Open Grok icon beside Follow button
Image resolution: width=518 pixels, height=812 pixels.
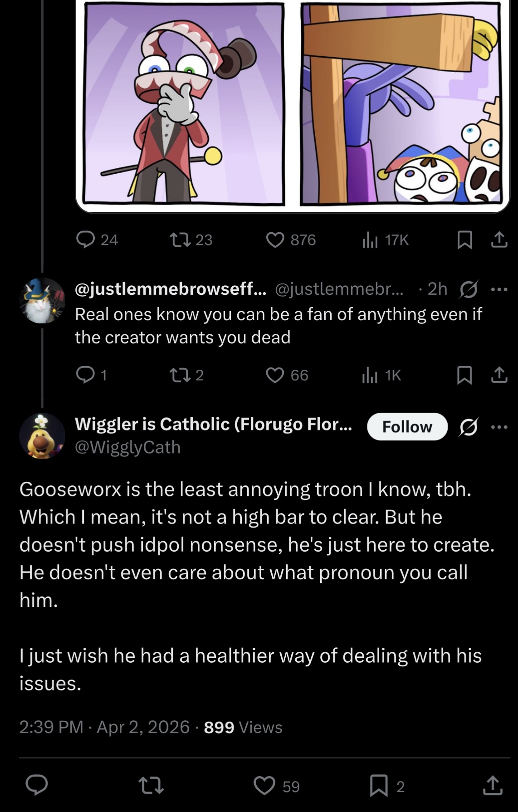(x=468, y=427)
